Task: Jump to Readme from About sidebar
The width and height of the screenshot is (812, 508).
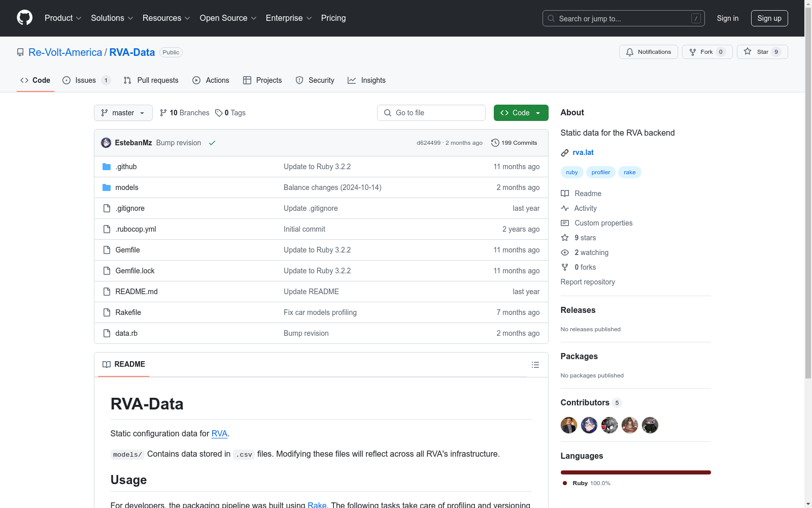Action: [581, 194]
